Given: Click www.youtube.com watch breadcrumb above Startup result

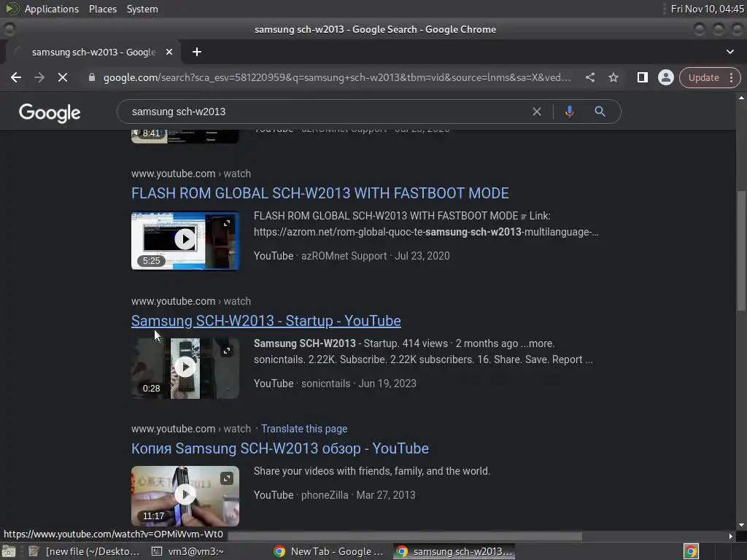Looking at the screenshot, I should coord(191,301).
